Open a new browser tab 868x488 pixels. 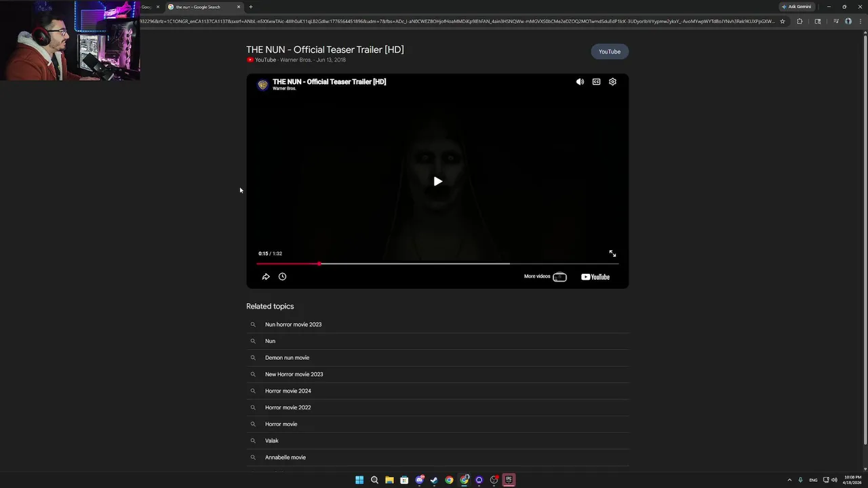click(251, 7)
